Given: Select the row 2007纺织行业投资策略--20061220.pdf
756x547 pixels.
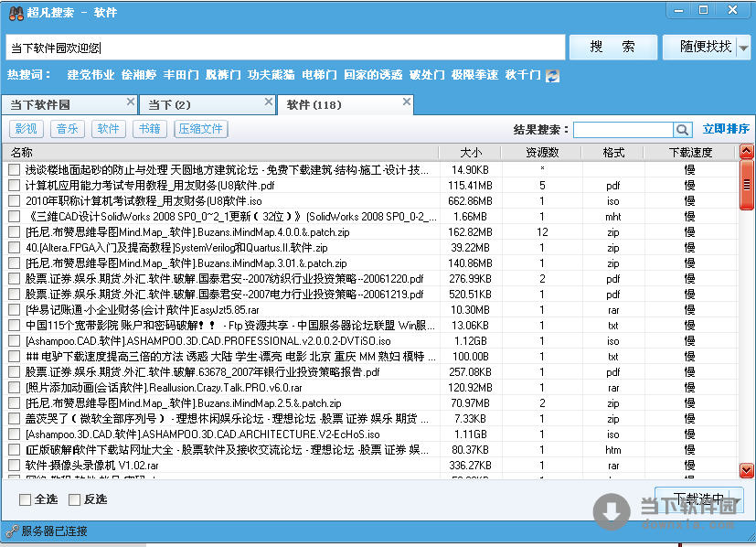Looking at the screenshot, I should [370, 279].
